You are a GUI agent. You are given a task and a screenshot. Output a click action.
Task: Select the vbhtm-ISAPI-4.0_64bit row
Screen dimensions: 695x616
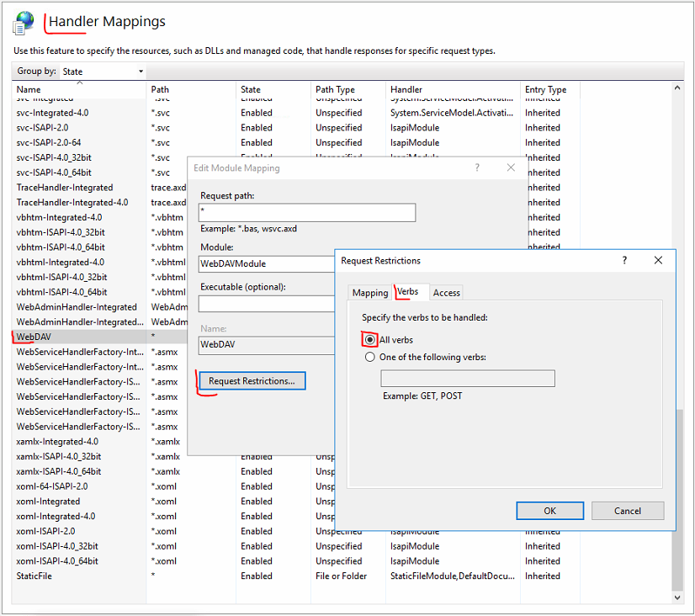(x=61, y=247)
